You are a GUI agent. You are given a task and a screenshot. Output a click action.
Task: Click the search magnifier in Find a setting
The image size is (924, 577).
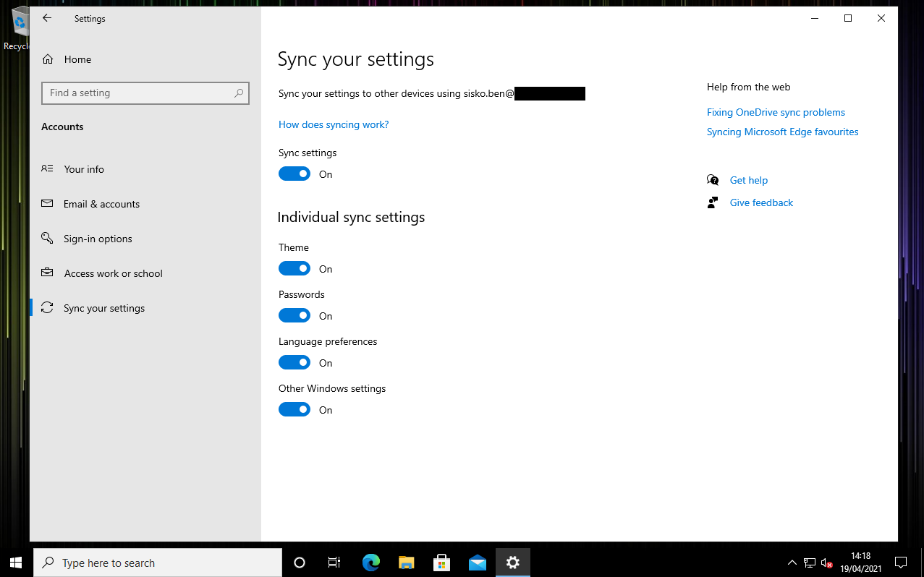pyautogui.click(x=239, y=93)
